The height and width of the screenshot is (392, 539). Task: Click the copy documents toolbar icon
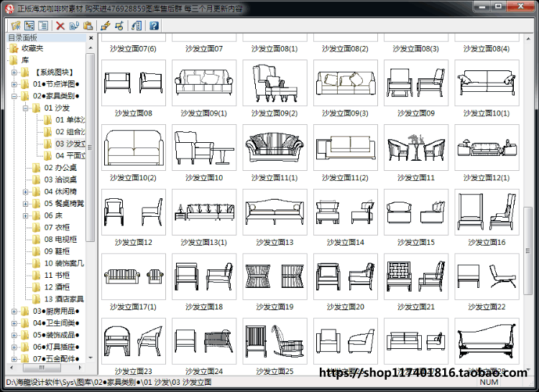coord(74,26)
